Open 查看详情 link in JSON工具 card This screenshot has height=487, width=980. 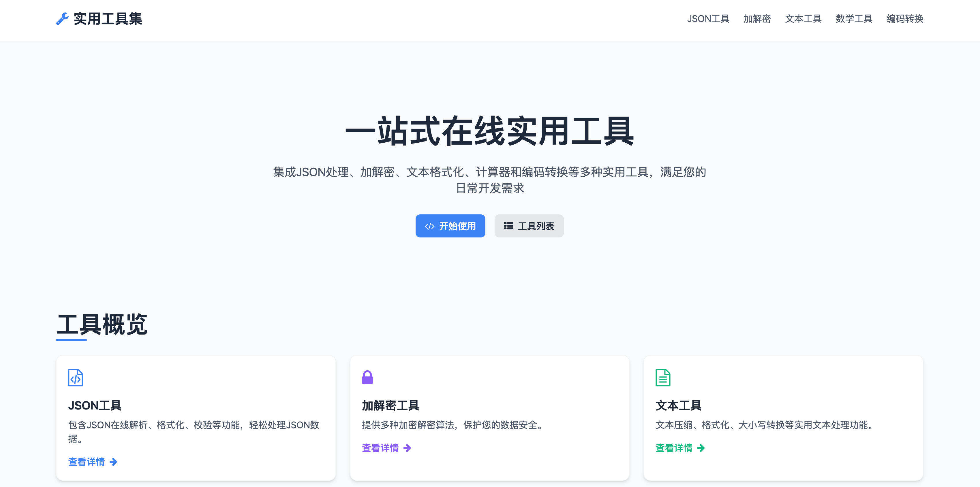click(x=87, y=462)
